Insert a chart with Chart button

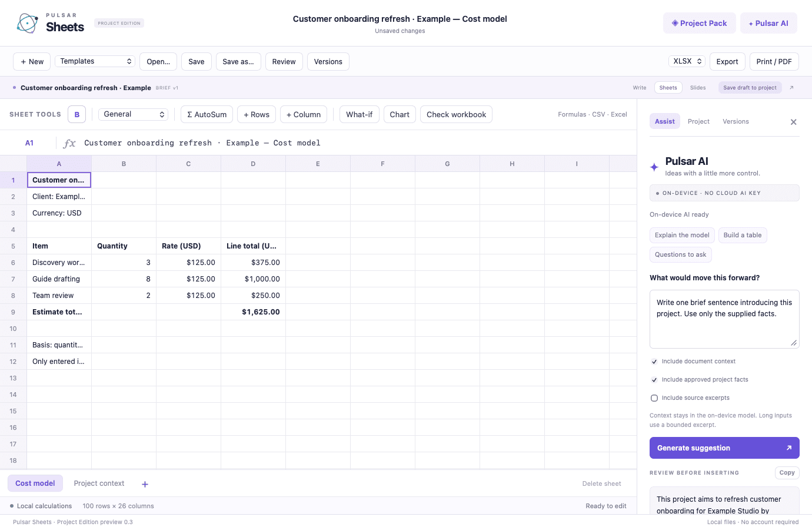point(400,114)
